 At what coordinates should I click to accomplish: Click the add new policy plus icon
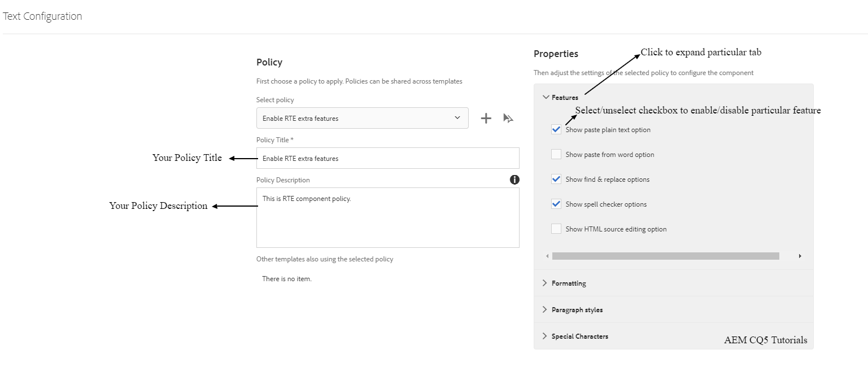486,118
